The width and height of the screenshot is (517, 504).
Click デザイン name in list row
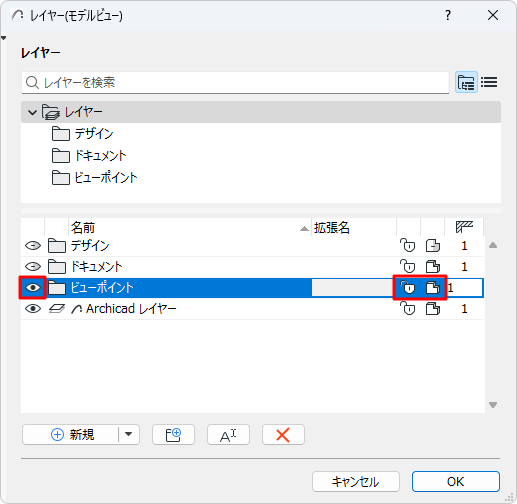tap(90, 246)
